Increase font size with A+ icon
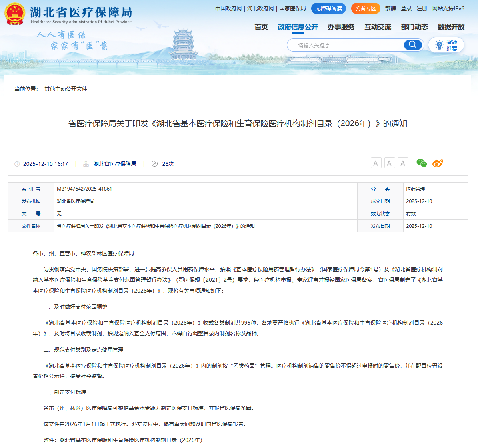Image resolution: width=478 pixels, height=448 pixels. click(376, 163)
